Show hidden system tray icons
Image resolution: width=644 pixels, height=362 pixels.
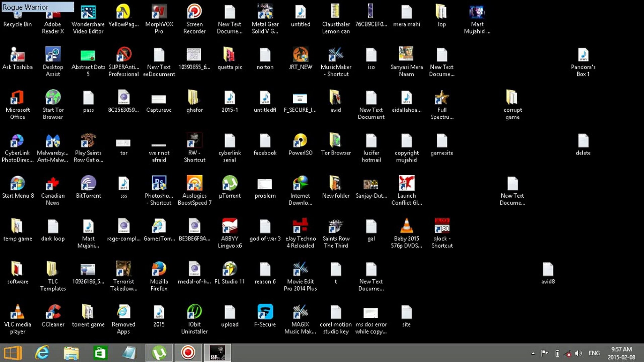(533, 353)
